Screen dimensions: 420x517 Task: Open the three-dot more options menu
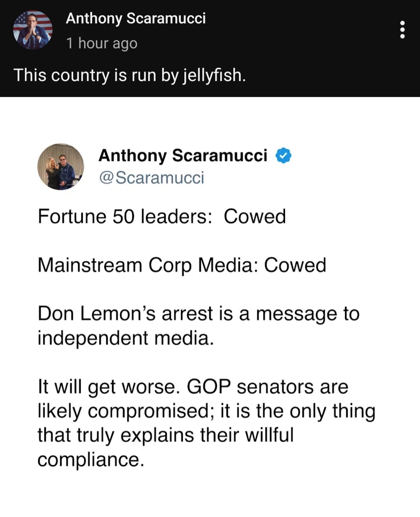point(402,30)
